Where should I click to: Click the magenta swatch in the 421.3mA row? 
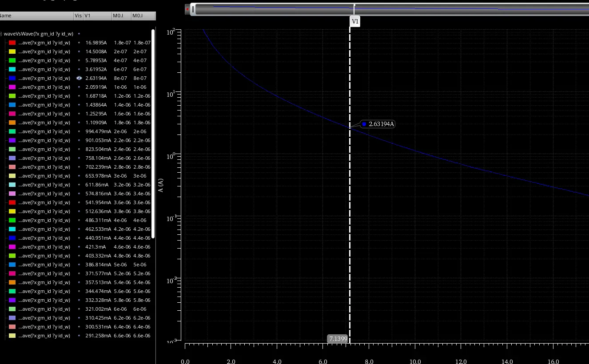coord(12,247)
